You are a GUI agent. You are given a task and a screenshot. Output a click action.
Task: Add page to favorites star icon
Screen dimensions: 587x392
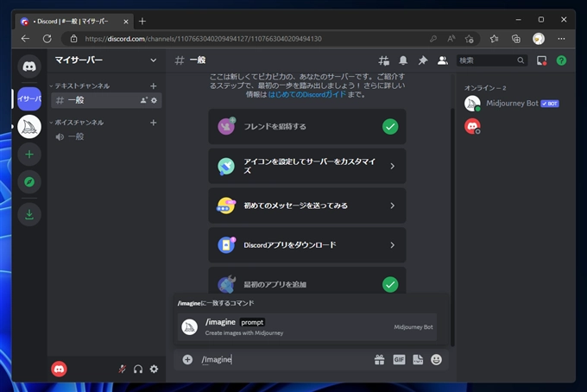pos(469,39)
